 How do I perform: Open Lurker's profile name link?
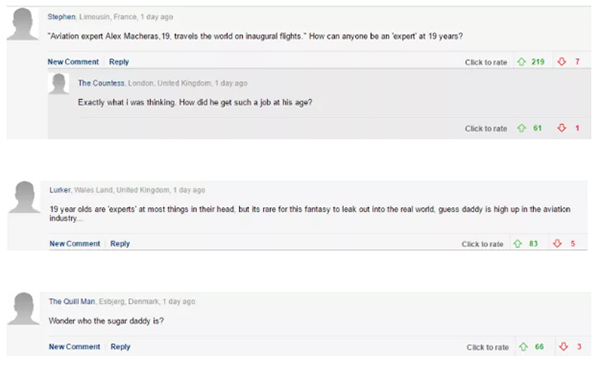(x=60, y=190)
